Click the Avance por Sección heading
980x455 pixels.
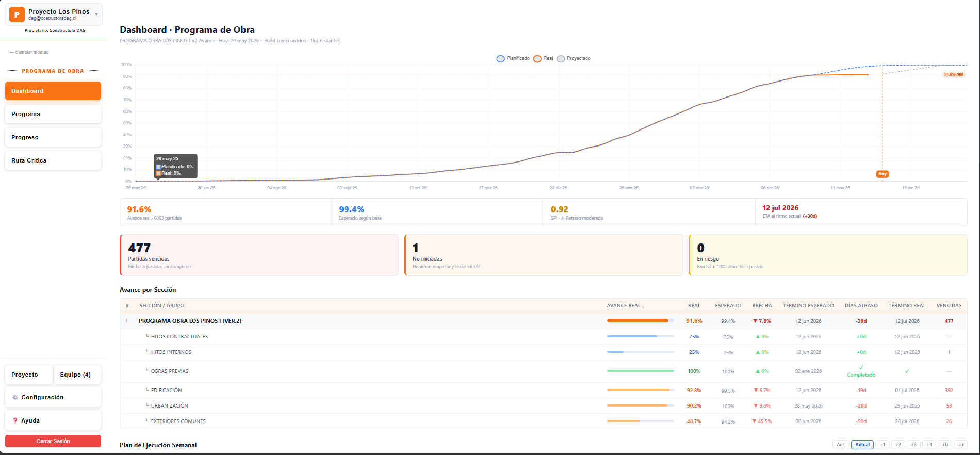(148, 290)
